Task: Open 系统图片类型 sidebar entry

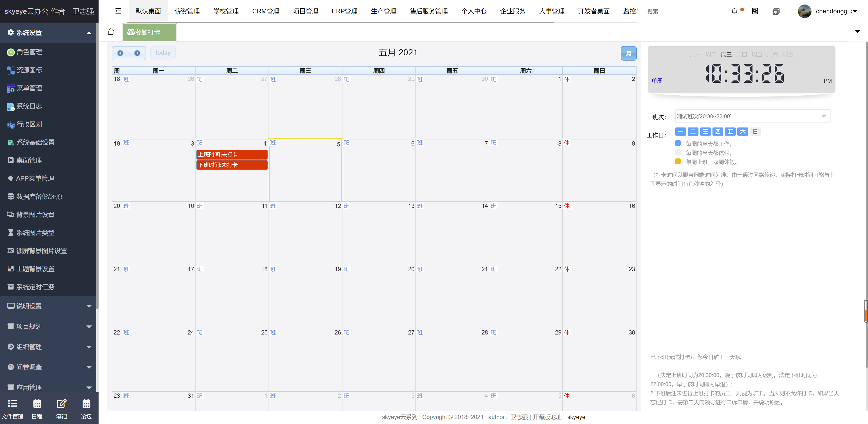Action: click(48, 233)
